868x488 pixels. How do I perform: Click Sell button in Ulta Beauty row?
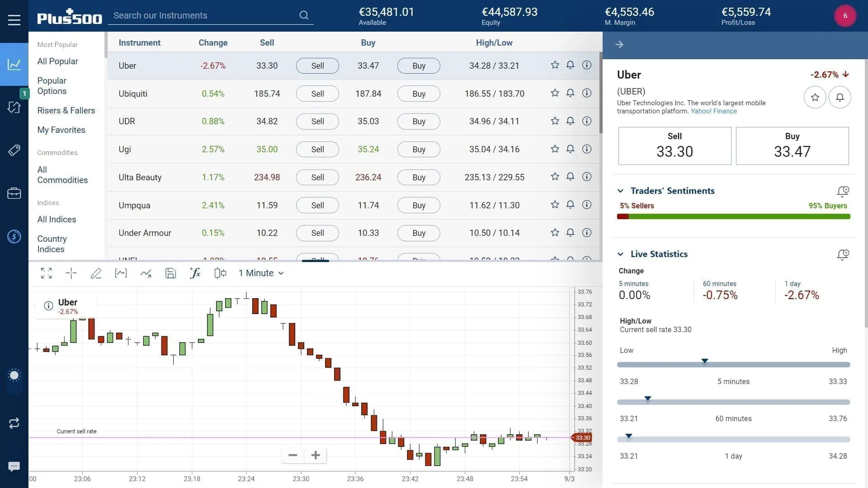[317, 178]
